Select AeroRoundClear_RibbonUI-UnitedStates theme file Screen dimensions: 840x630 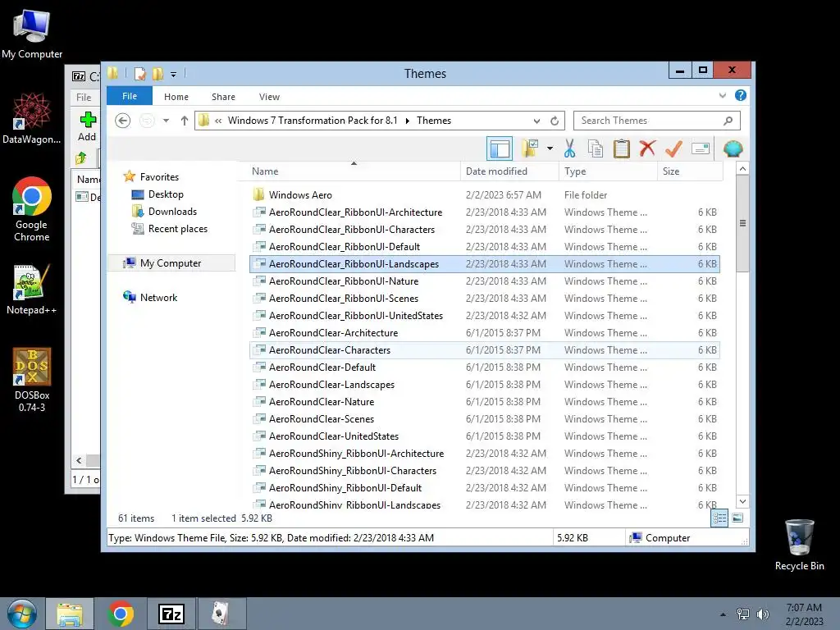click(x=484, y=316)
